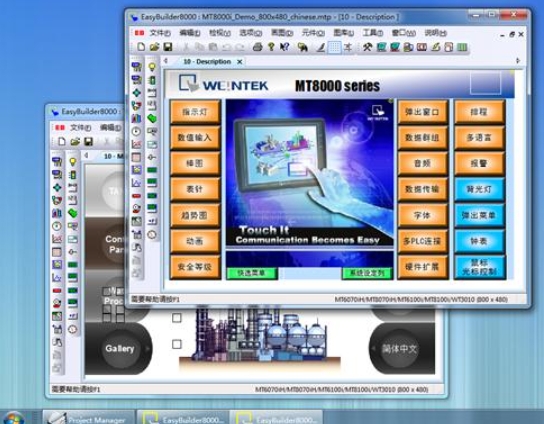This screenshot has height=424, width=544.
Task: Close the 10 - Description tab
Action: 240,62
